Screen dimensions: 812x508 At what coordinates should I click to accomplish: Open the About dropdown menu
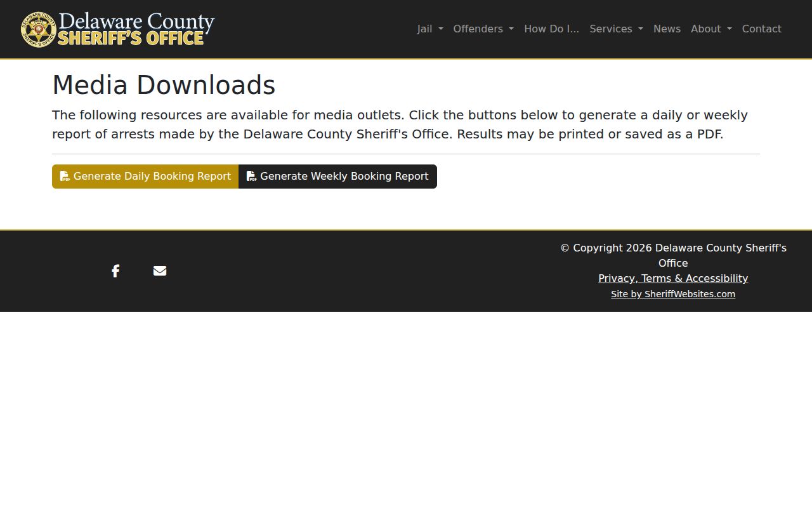tap(711, 29)
